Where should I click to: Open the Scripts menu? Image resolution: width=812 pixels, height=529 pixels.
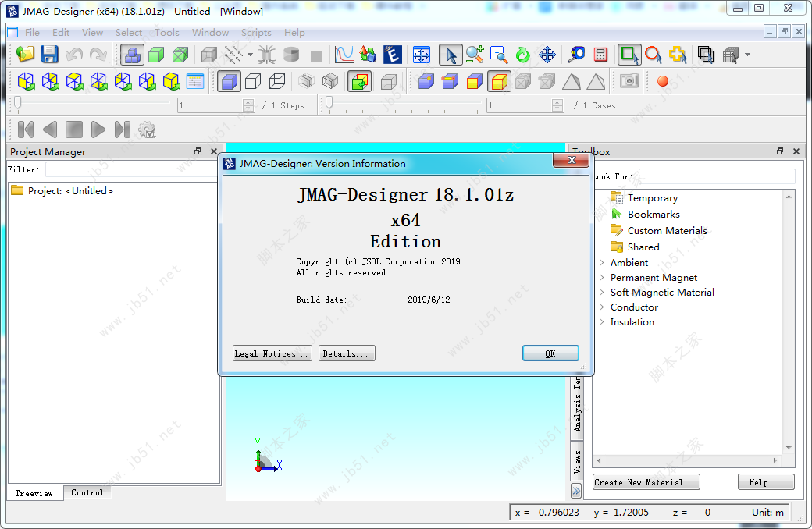coord(256,33)
